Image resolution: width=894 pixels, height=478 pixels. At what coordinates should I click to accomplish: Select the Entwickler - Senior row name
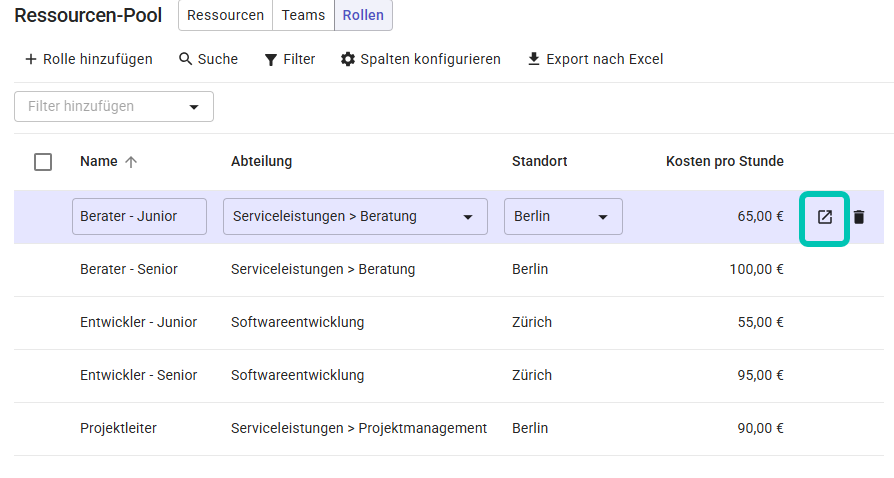point(139,375)
